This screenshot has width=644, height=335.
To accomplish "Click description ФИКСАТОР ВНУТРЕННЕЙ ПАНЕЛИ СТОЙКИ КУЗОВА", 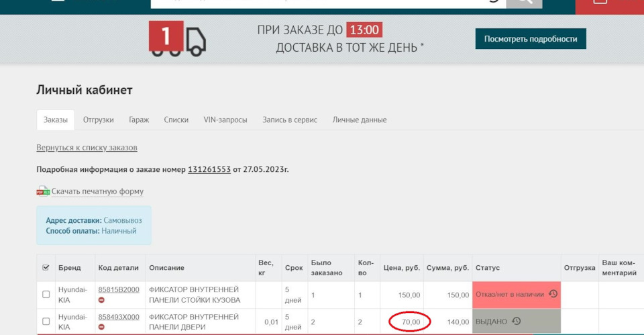I will [195, 295].
